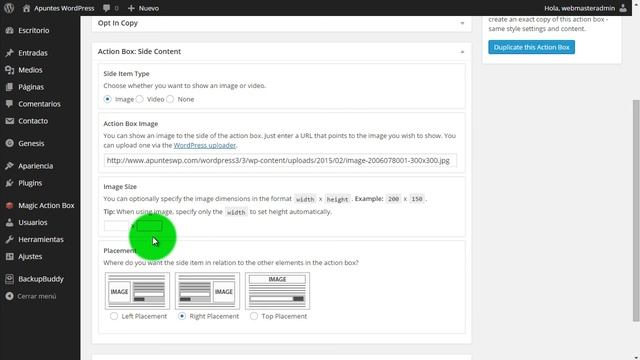Collapse the Action Box: Side Content panel arrow

(x=462, y=52)
